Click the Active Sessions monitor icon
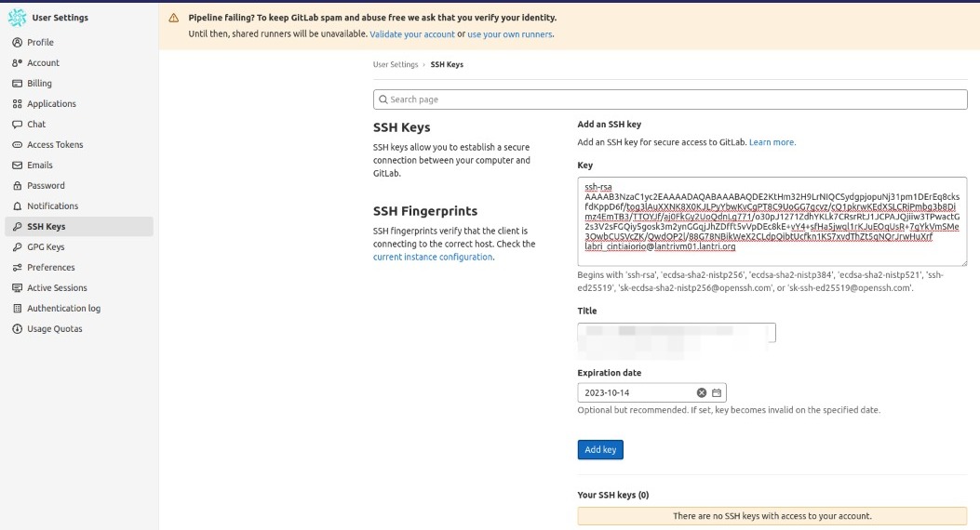 (17, 288)
